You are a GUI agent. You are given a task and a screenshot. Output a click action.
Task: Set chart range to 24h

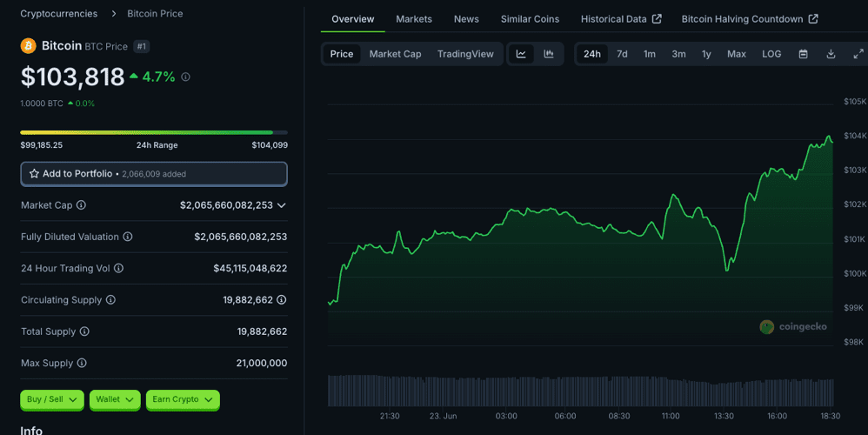coord(591,54)
